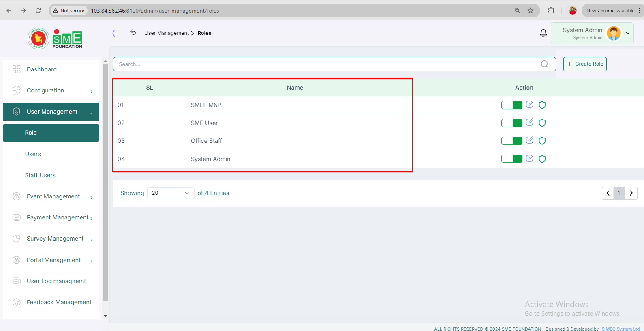Edit the SME User role
This screenshot has height=331, width=644.
click(x=529, y=123)
